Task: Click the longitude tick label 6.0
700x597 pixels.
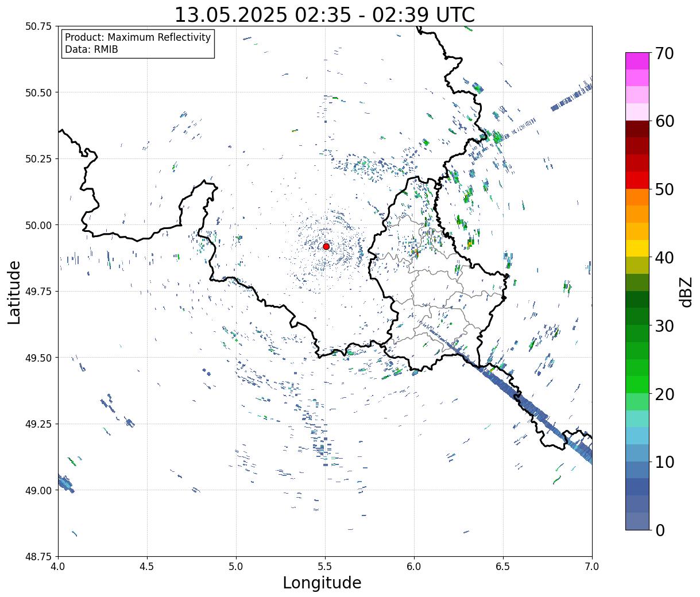Action: point(414,566)
